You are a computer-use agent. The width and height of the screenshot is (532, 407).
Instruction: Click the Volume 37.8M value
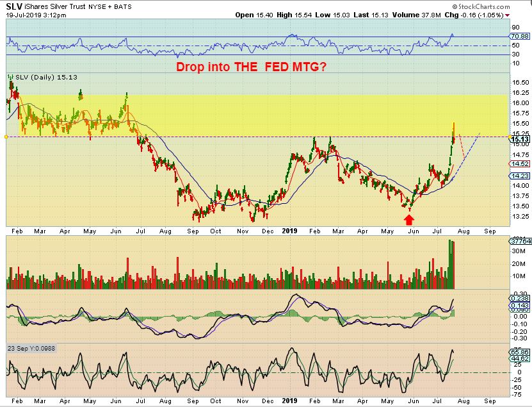[417, 15]
